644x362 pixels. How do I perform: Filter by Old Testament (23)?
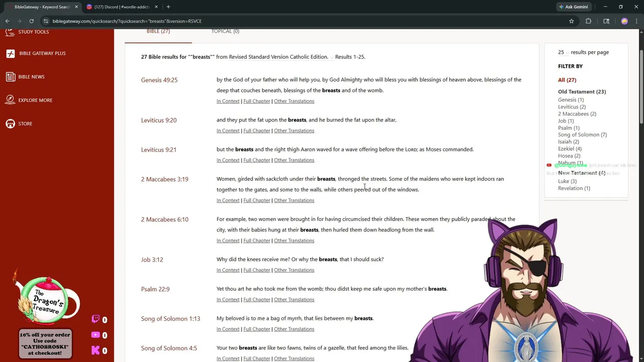(582, 92)
